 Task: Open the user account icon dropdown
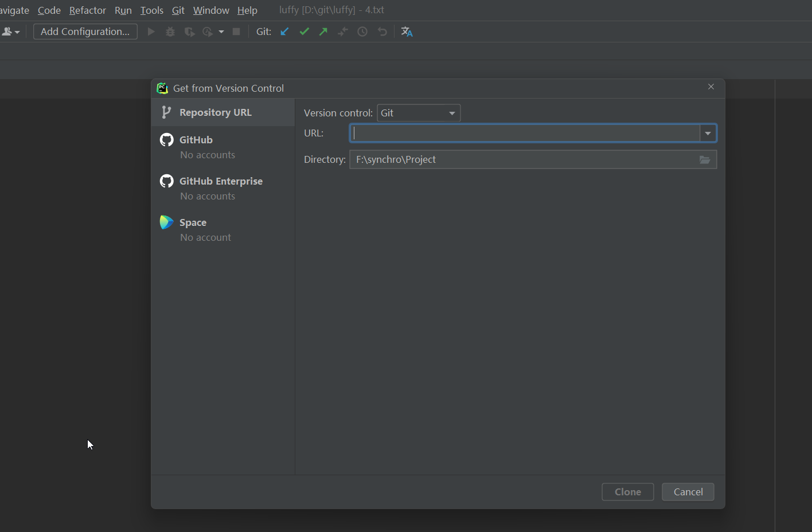pyautogui.click(x=10, y=32)
